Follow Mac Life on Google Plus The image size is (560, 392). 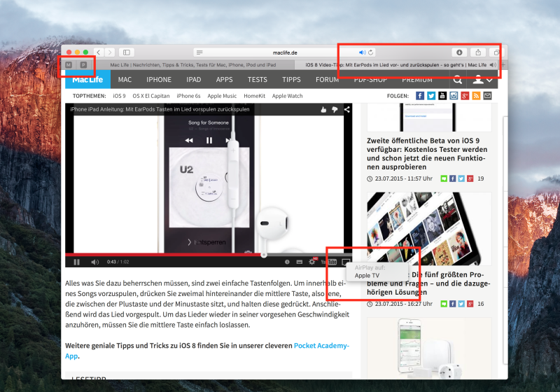pyautogui.click(x=465, y=96)
